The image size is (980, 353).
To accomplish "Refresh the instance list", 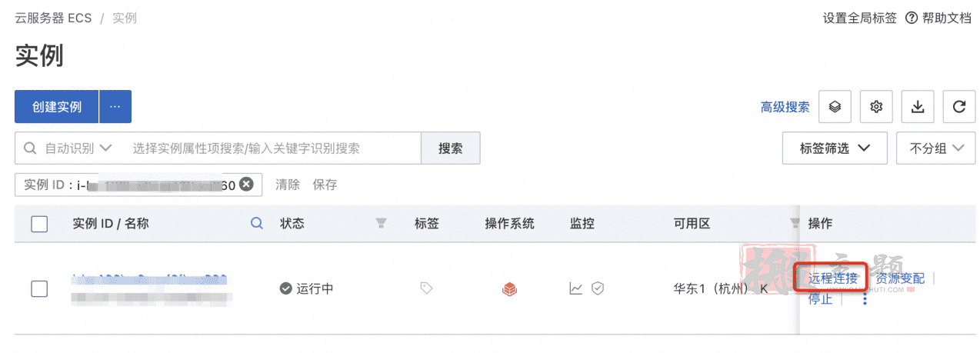I will tap(958, 107).
